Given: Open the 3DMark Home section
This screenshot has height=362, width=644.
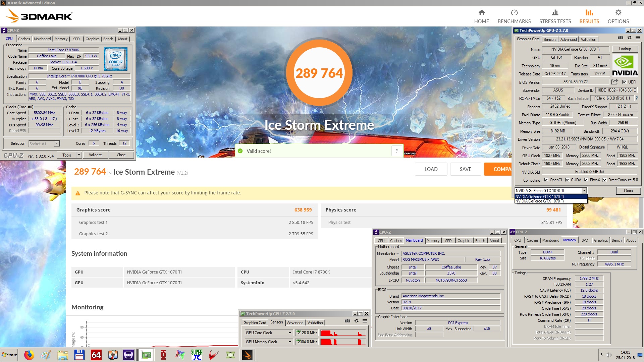Looking at the screenshot, I should [x=481, y=16].
